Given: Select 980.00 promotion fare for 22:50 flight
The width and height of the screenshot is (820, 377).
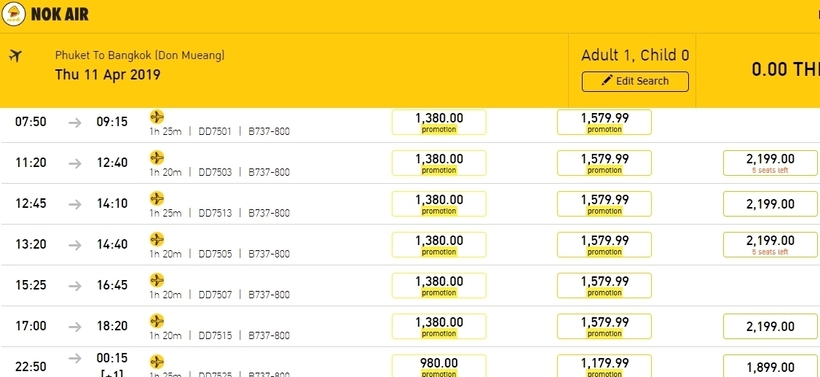Looking at the screenshot, I should [439, 366].
